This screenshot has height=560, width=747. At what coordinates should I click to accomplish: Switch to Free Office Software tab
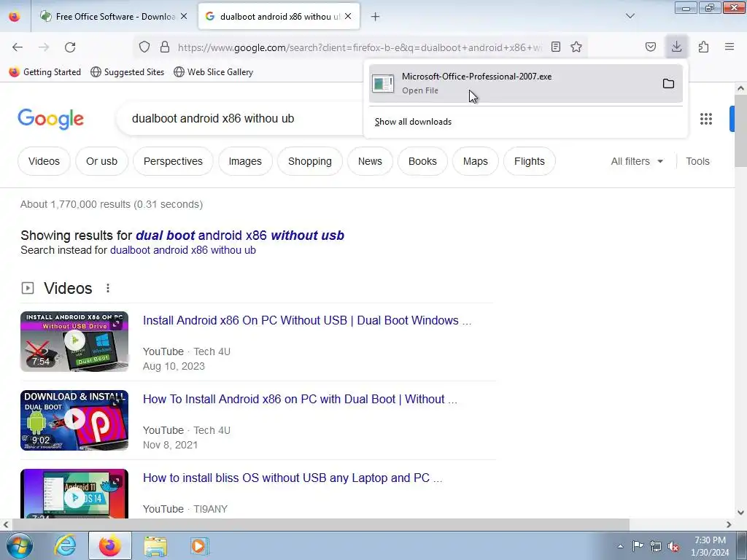[x=115, y=17]
